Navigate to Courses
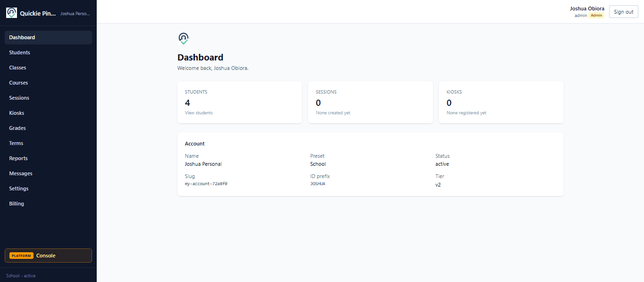 (48, 83)
